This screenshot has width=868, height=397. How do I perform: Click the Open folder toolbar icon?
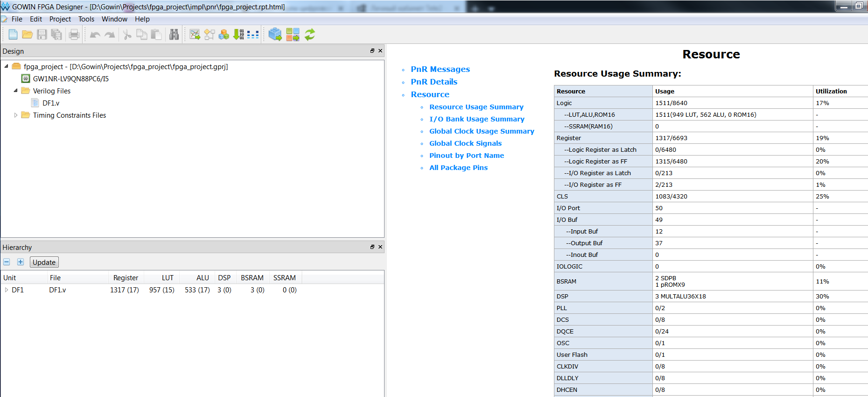tap(28, 34)
